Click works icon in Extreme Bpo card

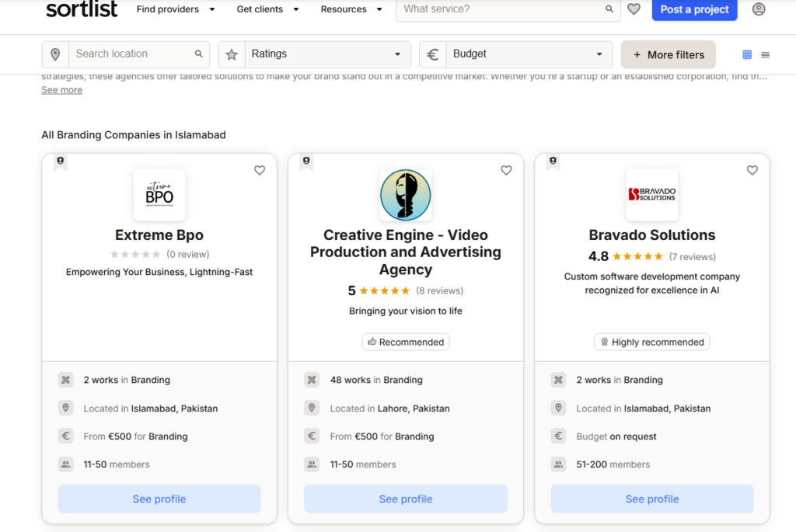coord(65,379)
